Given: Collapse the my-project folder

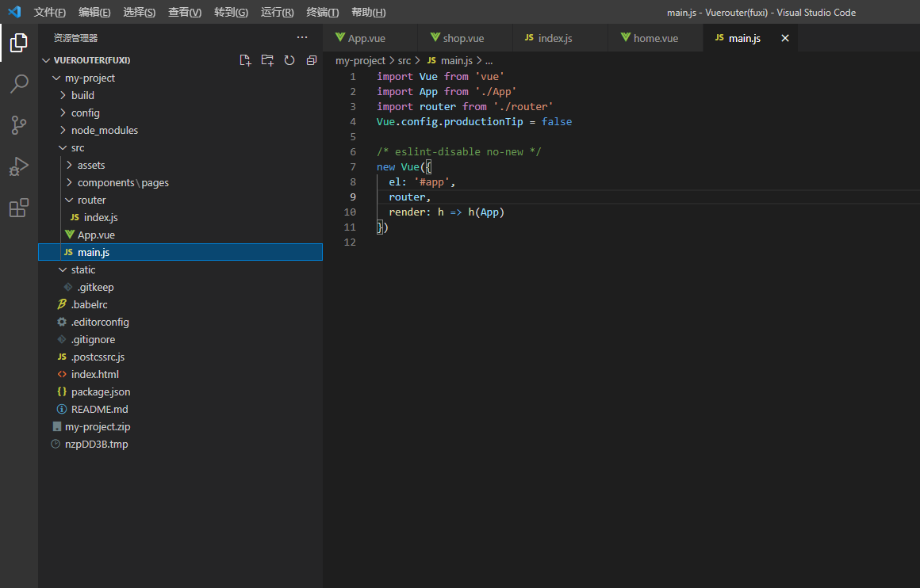Looking at the screenshot, I should pyautogui.click(x=180, y=78).
